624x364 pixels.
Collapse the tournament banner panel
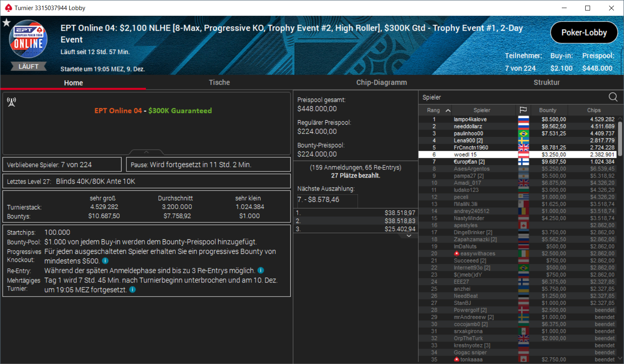146,152
